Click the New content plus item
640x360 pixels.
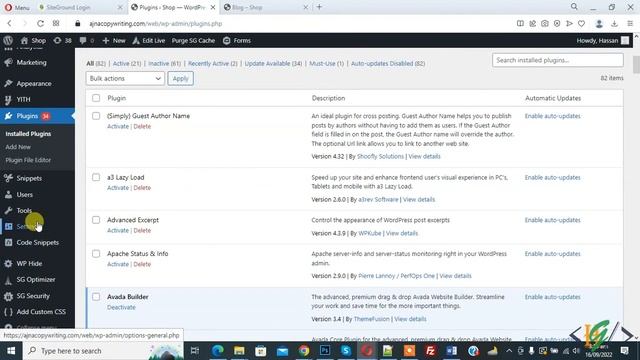coord(114,40)
